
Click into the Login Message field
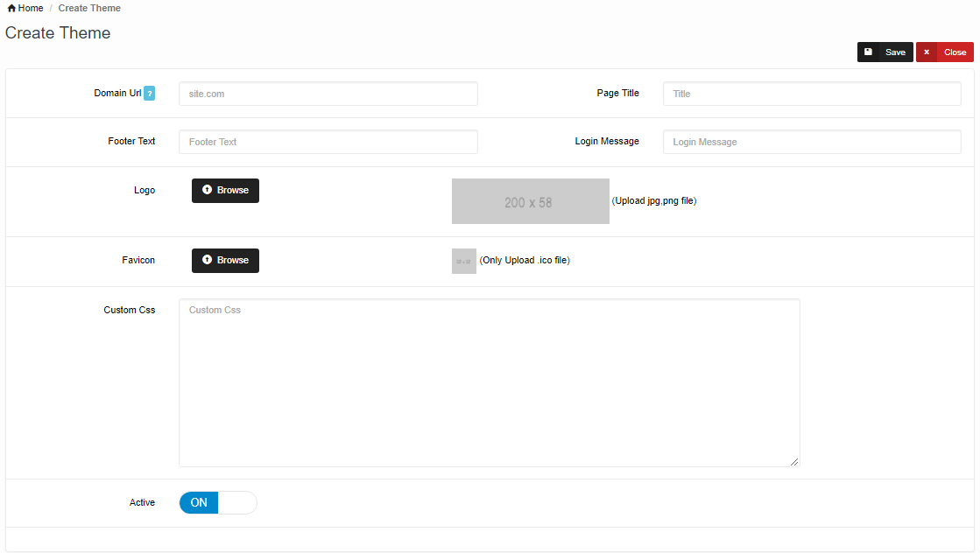811,142
